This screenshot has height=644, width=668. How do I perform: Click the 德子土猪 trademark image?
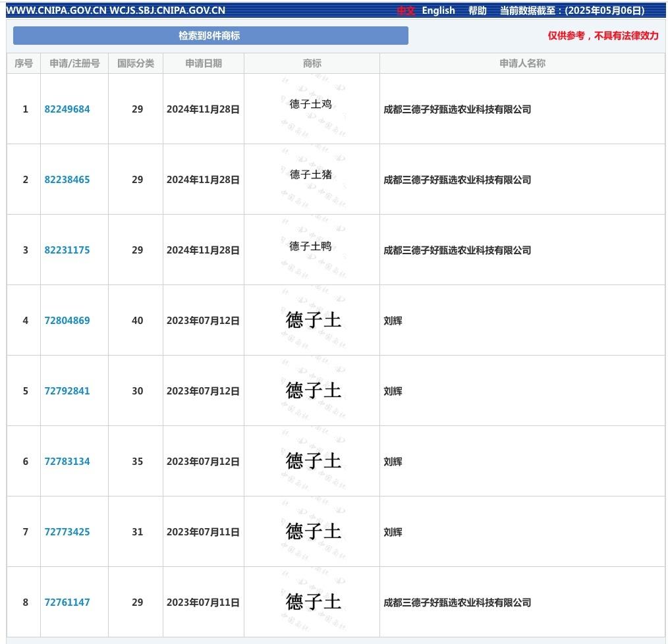click(311, 174)
